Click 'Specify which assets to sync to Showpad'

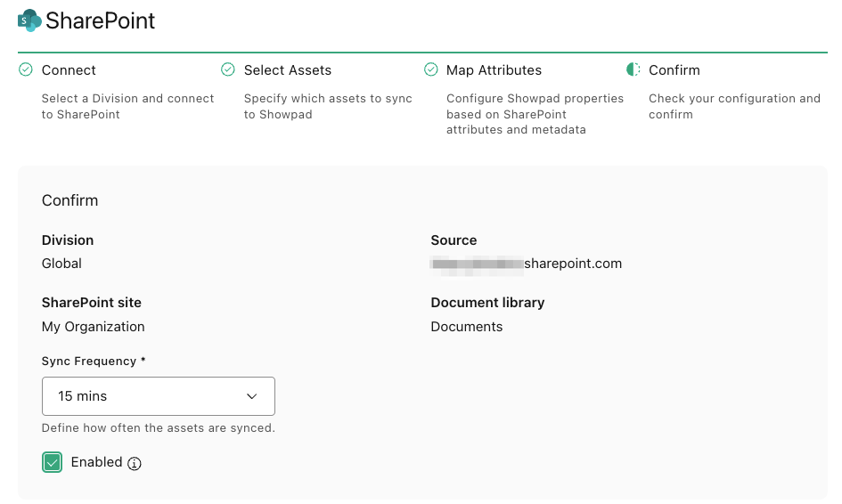[x=328, y=106]
